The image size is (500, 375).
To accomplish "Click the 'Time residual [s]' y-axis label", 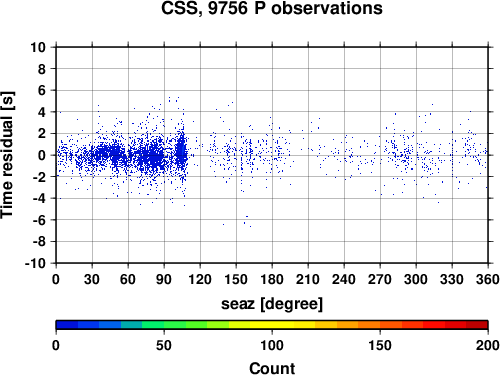I will pos(7,155).
